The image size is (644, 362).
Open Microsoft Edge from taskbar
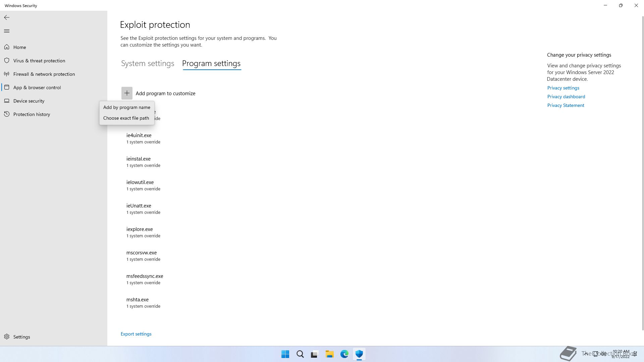344,354
